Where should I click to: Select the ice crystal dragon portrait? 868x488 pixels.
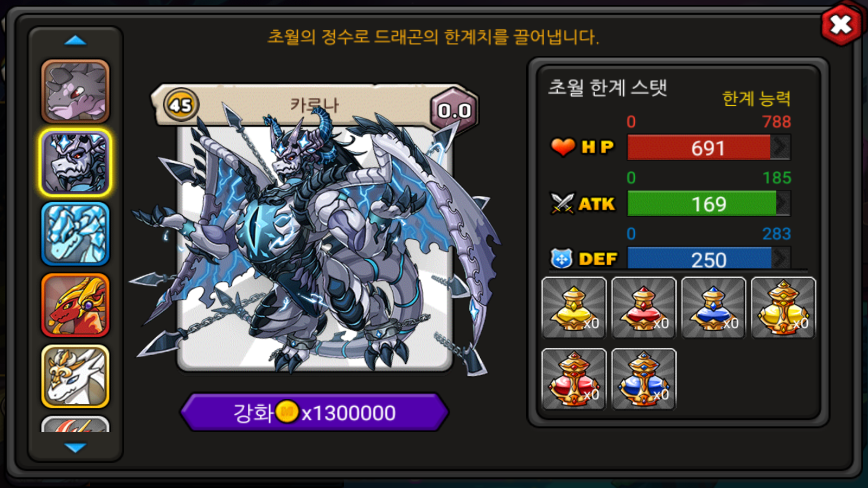click(75, 234)
